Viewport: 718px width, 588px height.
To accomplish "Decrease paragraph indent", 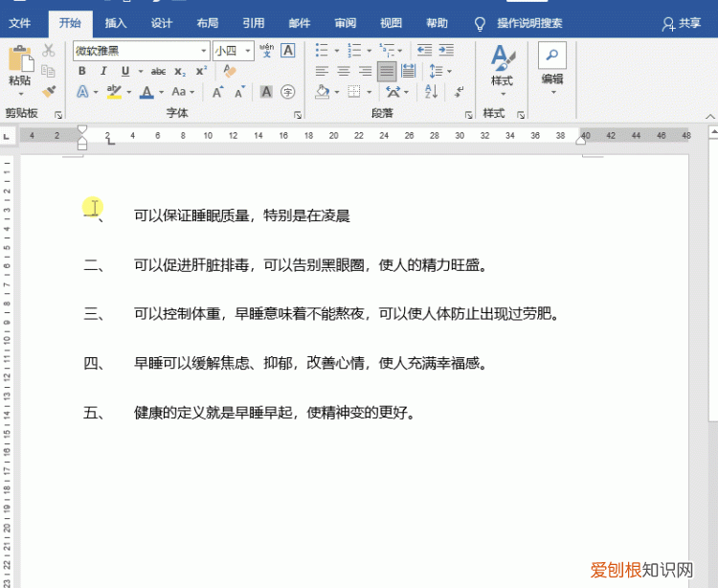I will [x=424, y=51].
